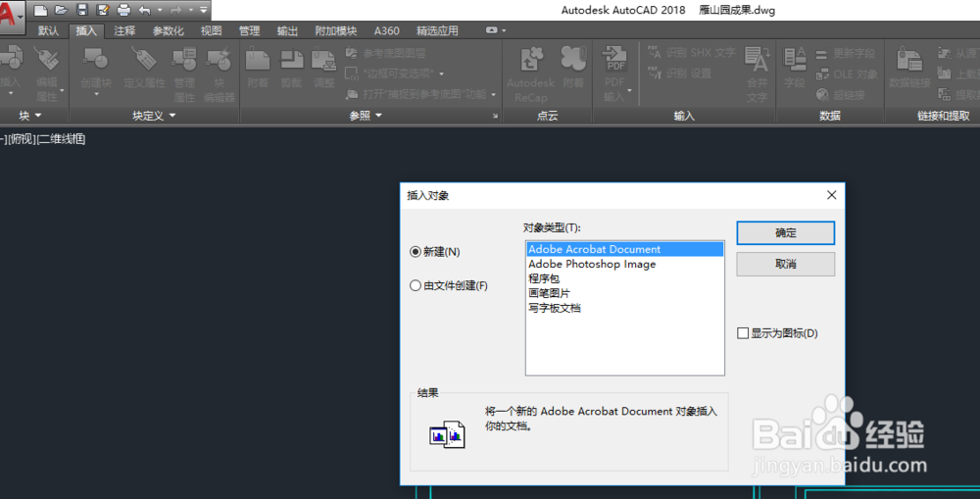This screenshot has width=980, height=499.
Task: Expand the customize quick access toolbar menu
Action: coord(203,10)
